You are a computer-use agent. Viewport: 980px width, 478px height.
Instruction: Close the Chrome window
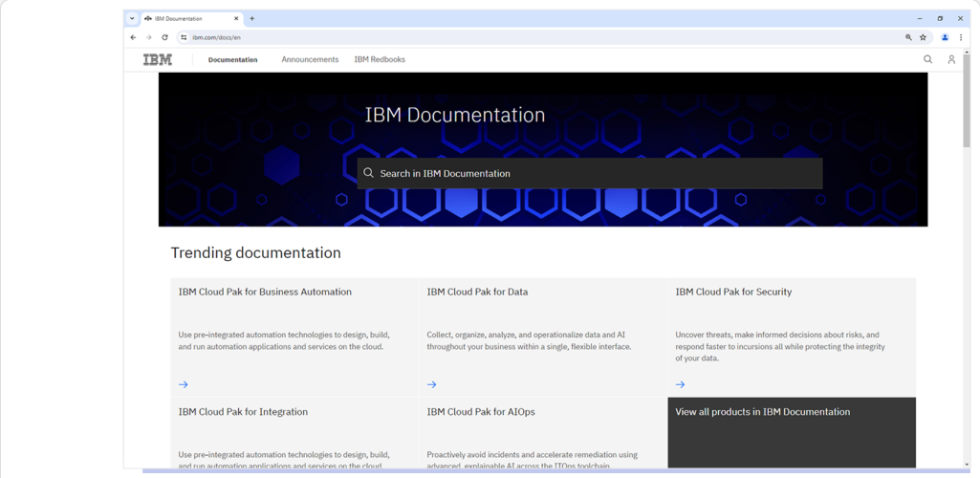[x=961, y=19]
